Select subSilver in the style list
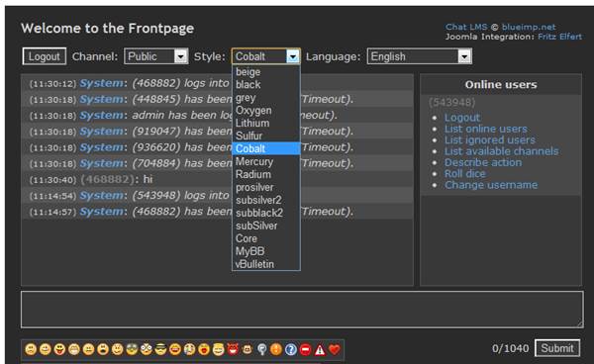 (266, 226)
